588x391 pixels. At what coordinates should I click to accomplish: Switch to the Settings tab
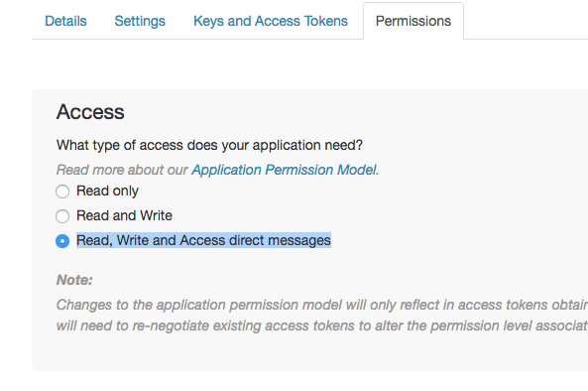pyautogui.click(x=140, y=21)
